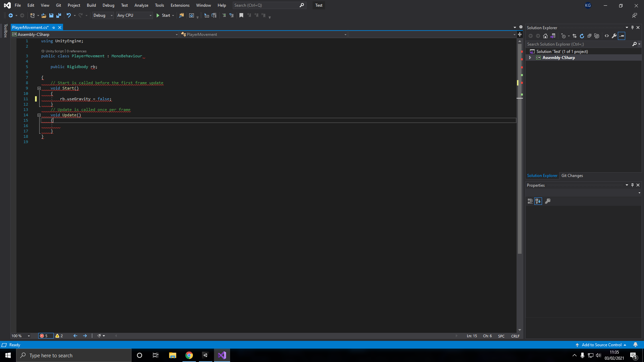This screenshot has width=644, height=362.
Task: Open the Extensions menu
Action: (180, 5)
